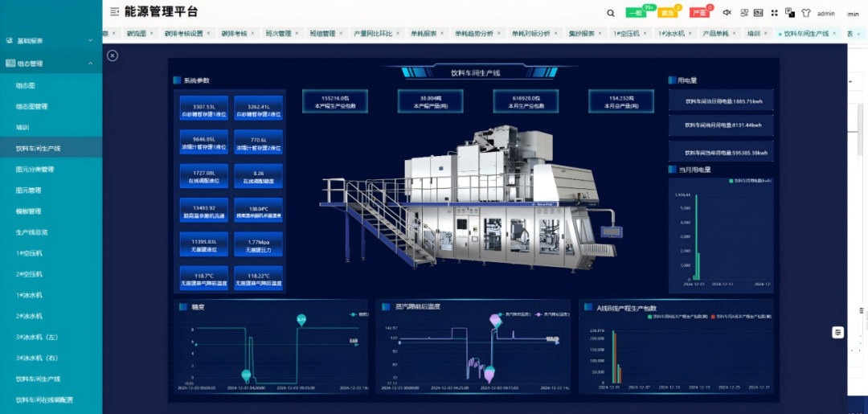868x414 pixels.
Task: Open 图元管理 in the sidebar
Action: (x=29, y=190)
